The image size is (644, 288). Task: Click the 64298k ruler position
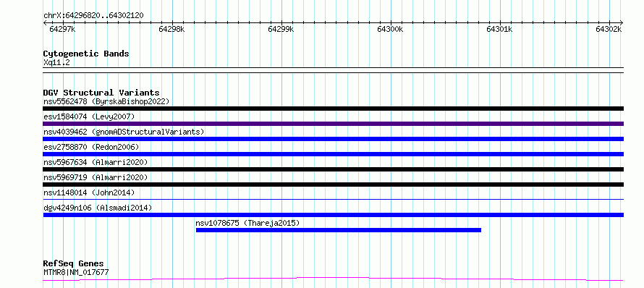[171, 29]
